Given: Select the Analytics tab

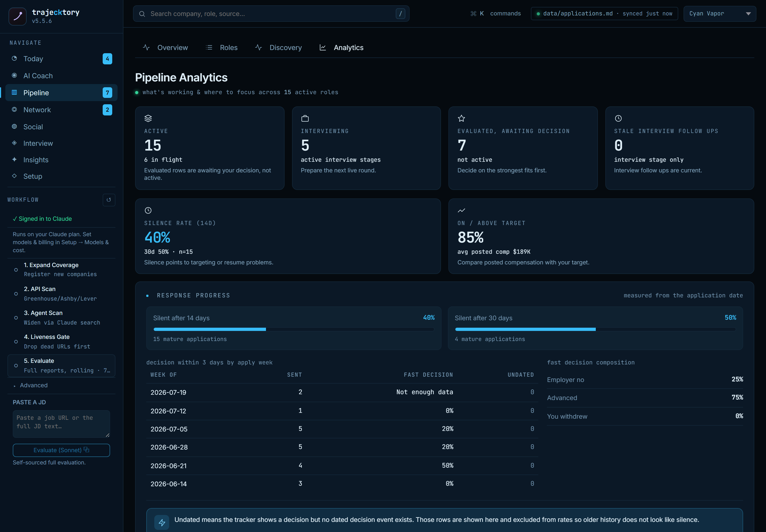Looking at the screenshot, I should point(342,48).
